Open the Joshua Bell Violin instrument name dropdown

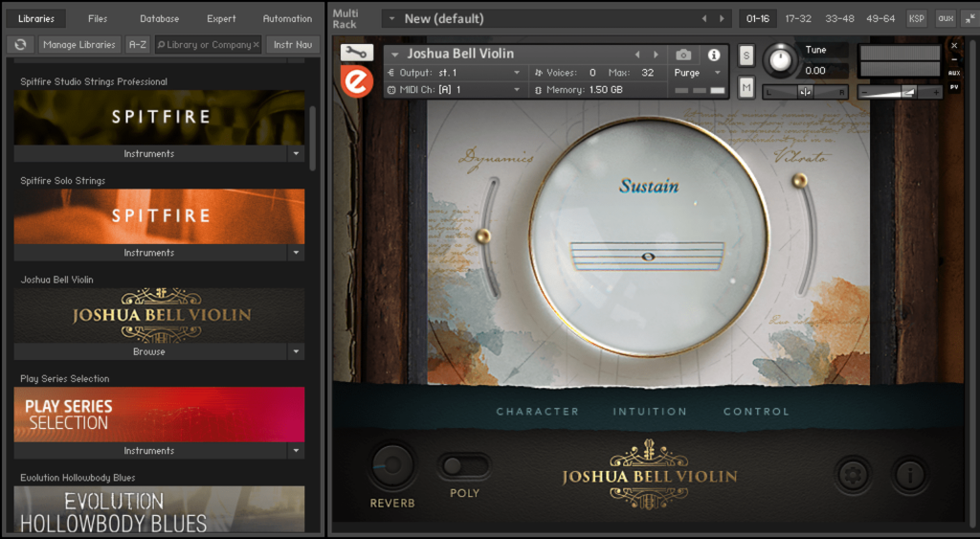point(394,55)
